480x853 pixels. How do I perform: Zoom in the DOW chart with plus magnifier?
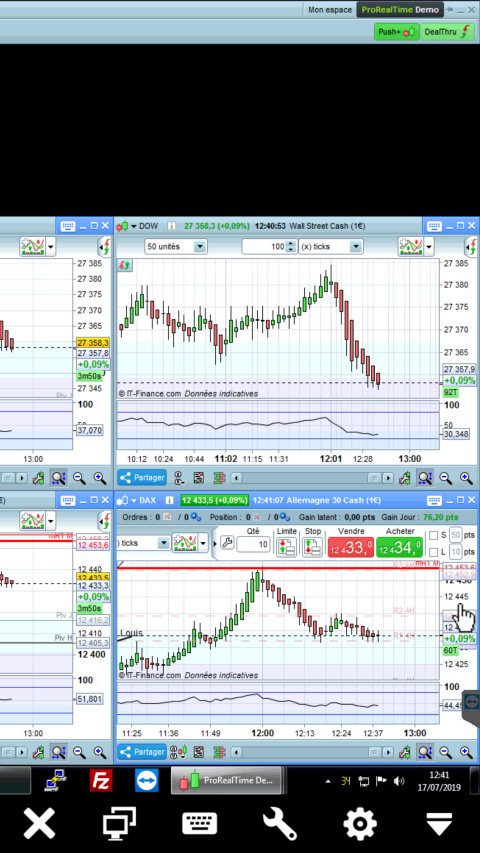tap(466, 478)
